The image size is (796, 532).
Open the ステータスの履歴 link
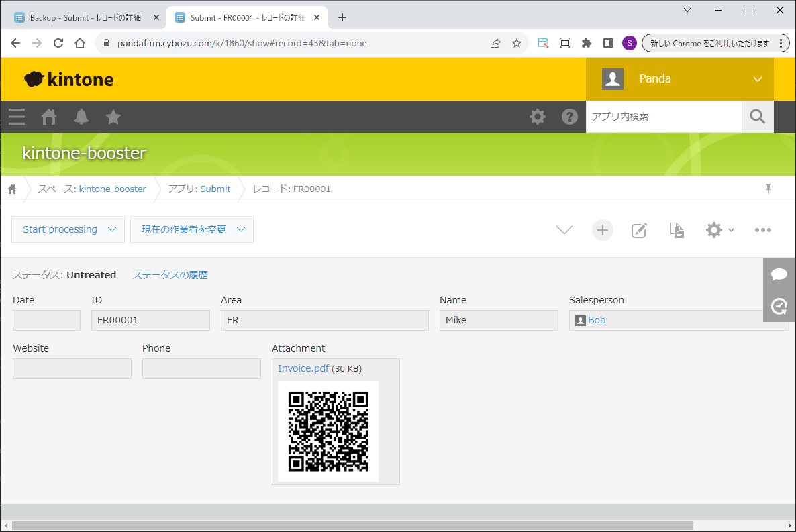coord(170,275)
